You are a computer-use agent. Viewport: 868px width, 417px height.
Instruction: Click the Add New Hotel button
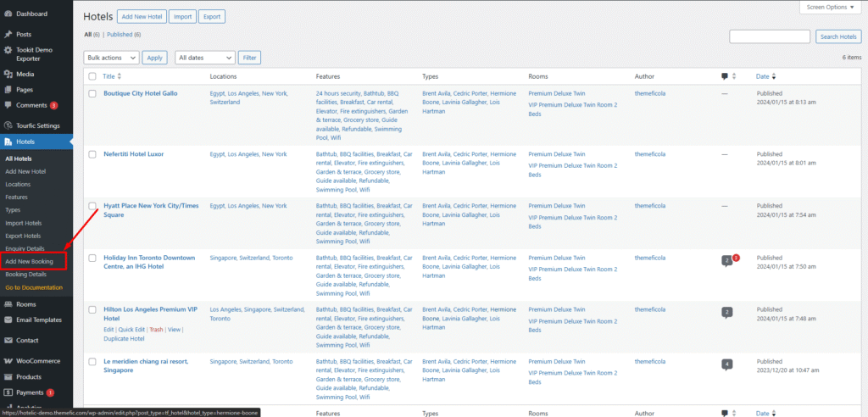142,16
